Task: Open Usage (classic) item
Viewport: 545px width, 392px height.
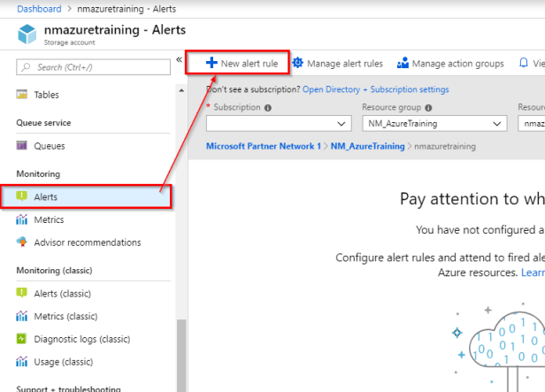Action: point(63,362)
